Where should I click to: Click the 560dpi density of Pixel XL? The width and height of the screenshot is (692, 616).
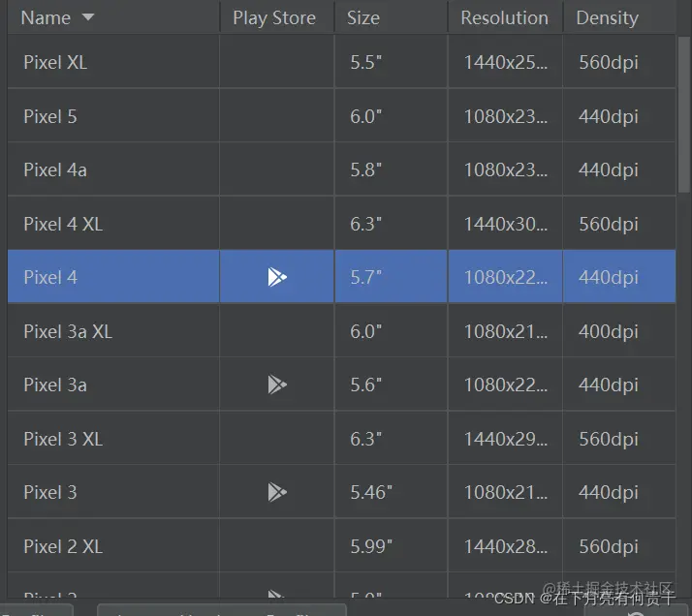619,62
